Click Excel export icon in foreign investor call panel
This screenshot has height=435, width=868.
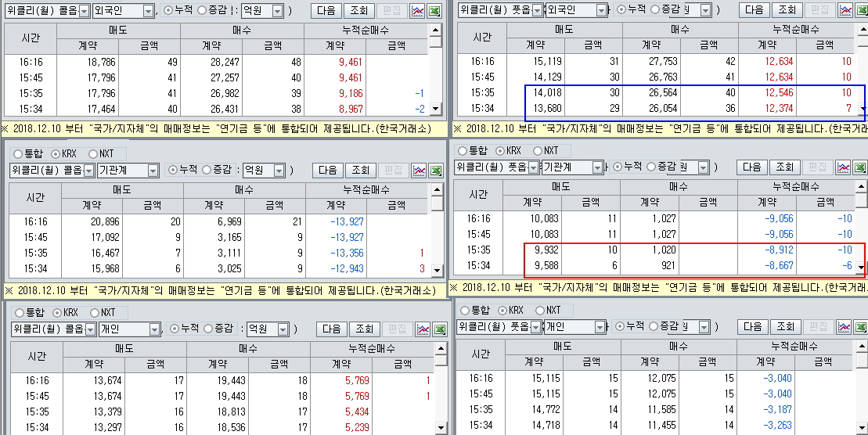click(437, 10)
